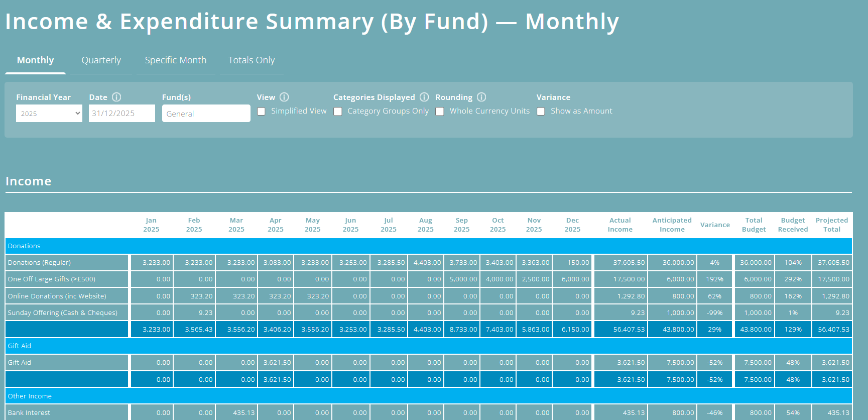This screenshot has width=868, height=420.
Task: Click the 4,403.00 Aug Donations cell
Action: [x=426, y=263]
